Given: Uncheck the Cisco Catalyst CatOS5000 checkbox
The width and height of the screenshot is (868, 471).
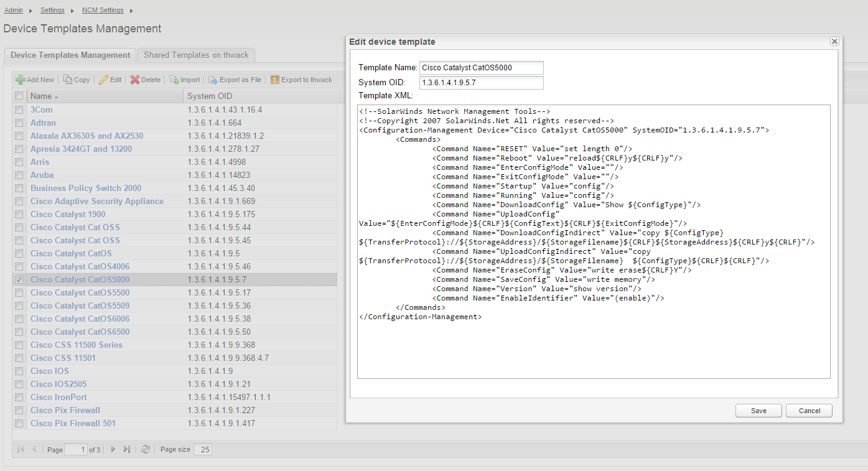Looking at the screenshot, I should pyautogui.click(x=19, y=279).
